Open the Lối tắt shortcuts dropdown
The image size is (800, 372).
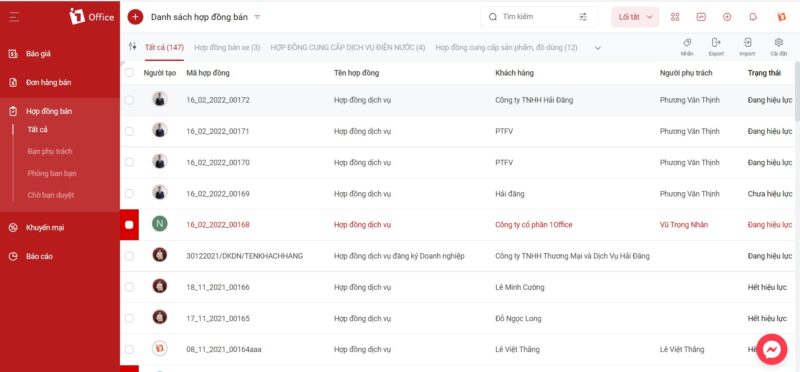(635, 17)
